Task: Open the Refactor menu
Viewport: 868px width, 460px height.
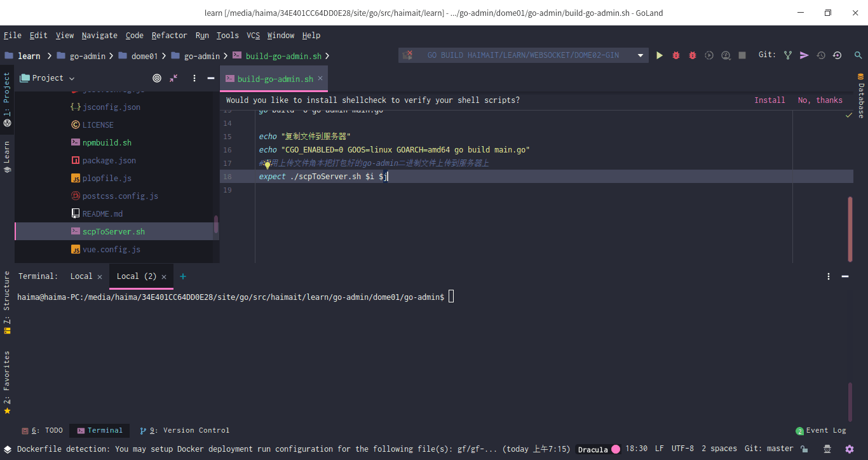Action: point(170,36)
